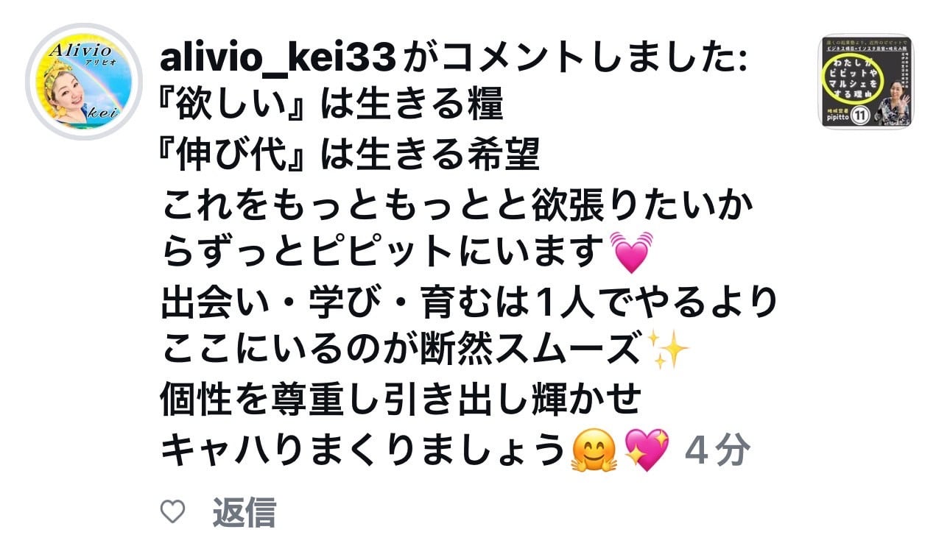Like the comment with the heart icon
Viewport: 950px width, 560px height.
point(172,512)
